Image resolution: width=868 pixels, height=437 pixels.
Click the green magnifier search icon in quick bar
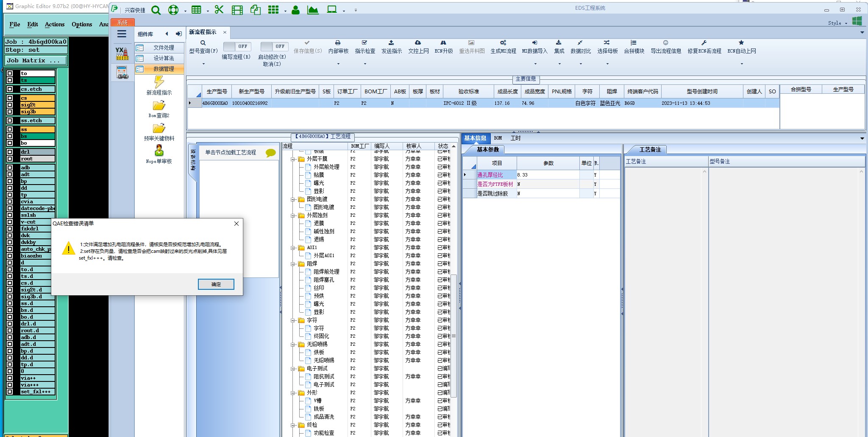156,10
